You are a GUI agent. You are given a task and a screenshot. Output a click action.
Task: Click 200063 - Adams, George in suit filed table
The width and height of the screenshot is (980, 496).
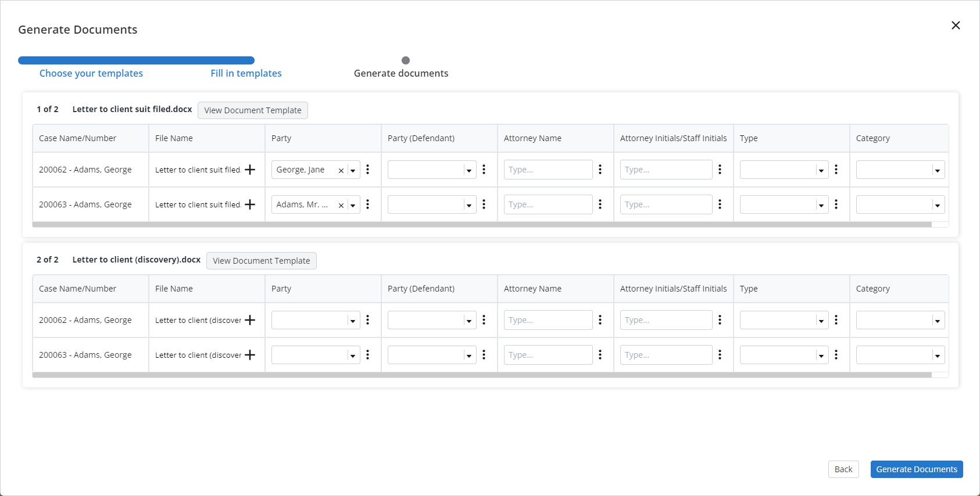pyautogui.click(x=85, y=204)
